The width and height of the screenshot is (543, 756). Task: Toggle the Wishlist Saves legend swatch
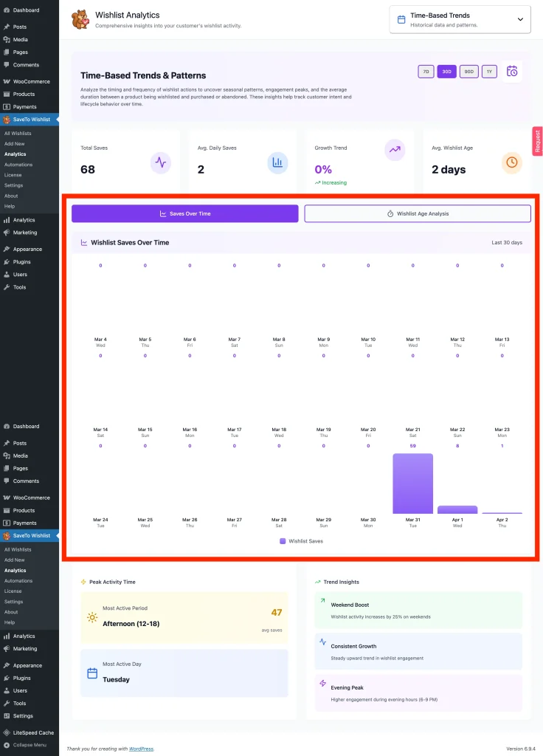283,541
